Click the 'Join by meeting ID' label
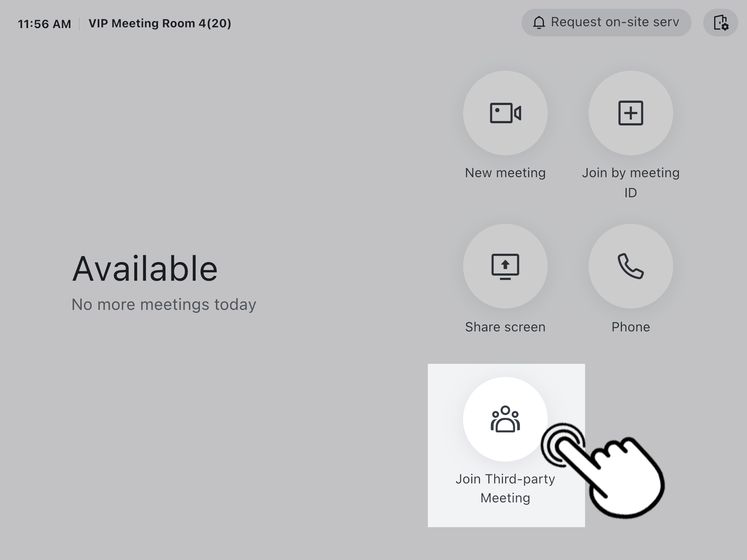 (x=631, y=182)
